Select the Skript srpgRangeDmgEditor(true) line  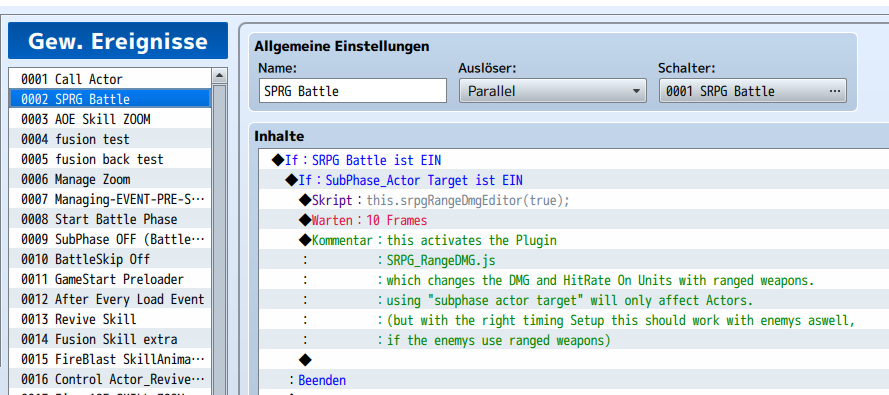click(x=574, y=200)
